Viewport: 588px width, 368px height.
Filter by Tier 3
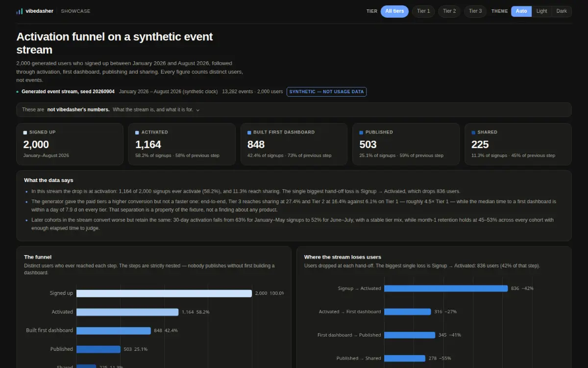coord(475,11)
